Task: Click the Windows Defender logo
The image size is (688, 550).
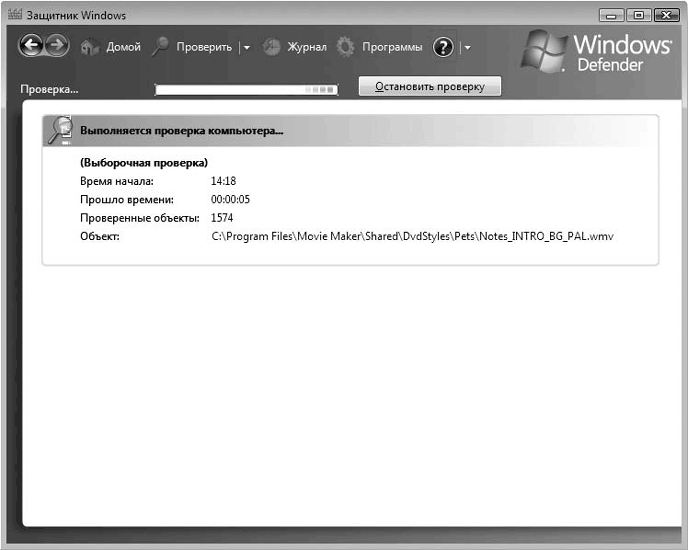Action: click(x=598, y=50)
